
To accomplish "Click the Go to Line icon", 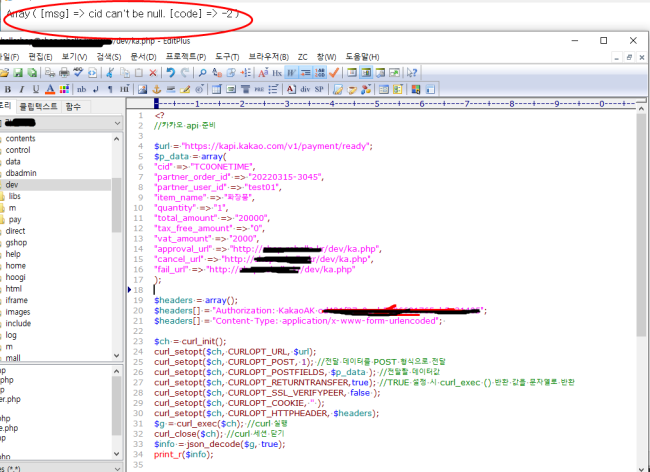I will [245, 73].
